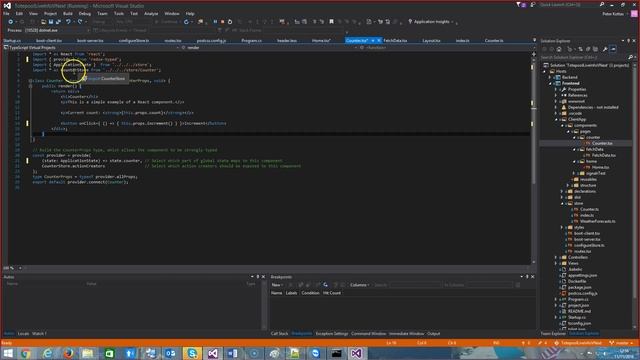
Task: Open the Analyze menu
Action: pos(151,13)
